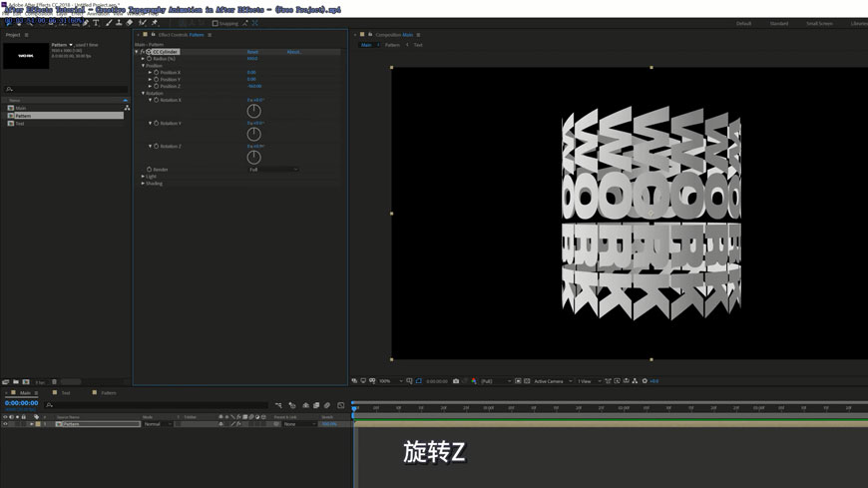Viewport: 868px width, 488px height.
Task: Click Reset link for CC Cylinder
Action: (252, 52)
